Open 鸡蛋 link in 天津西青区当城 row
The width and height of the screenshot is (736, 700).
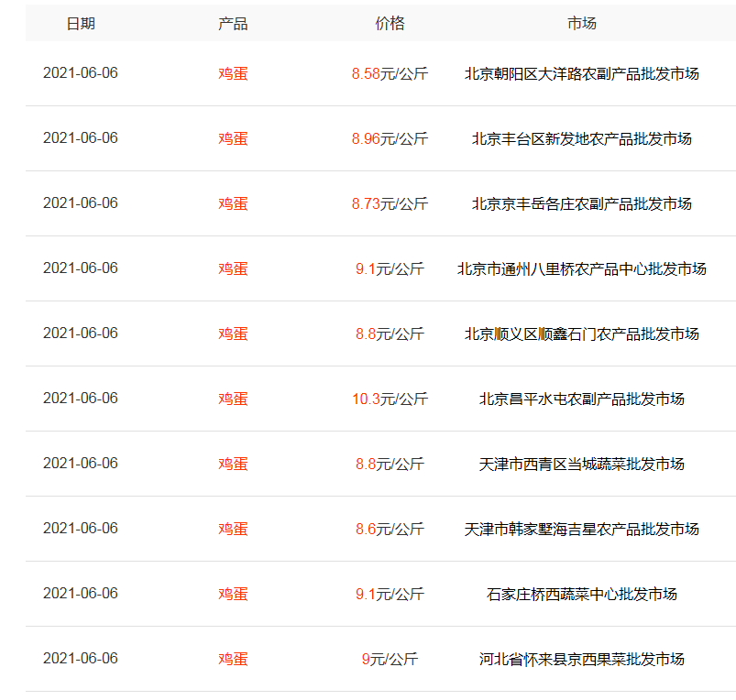[x=233, y=464]
